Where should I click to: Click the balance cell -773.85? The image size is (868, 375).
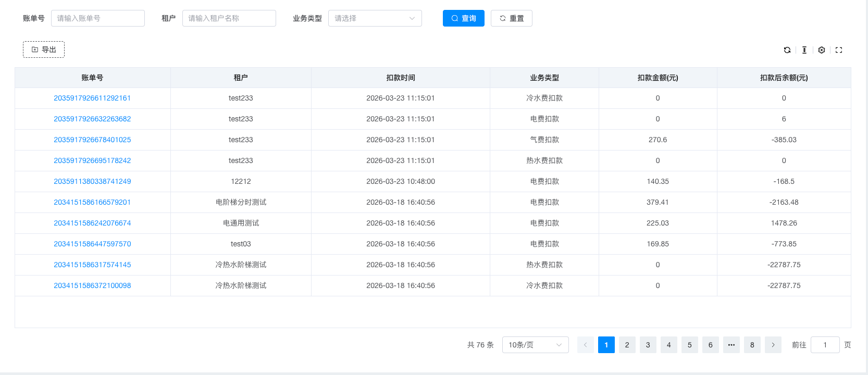[x=784, y=244]
